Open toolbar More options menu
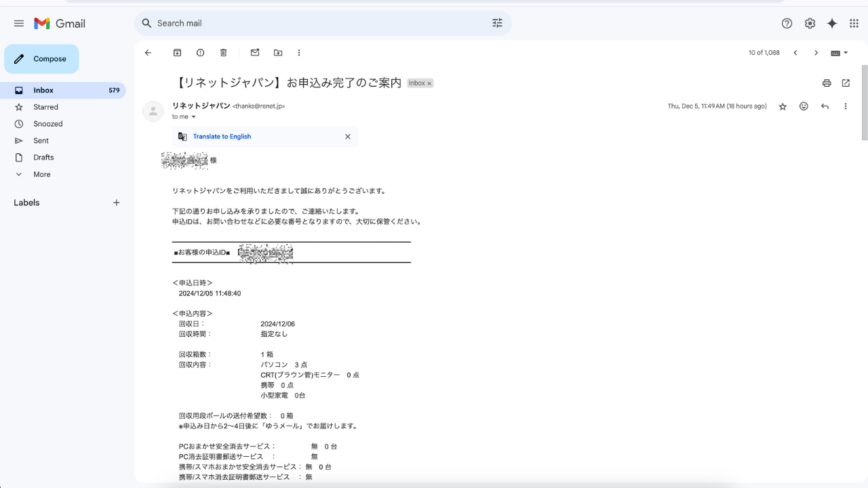This screenshot has height=488, width=868. coord(299,53)
